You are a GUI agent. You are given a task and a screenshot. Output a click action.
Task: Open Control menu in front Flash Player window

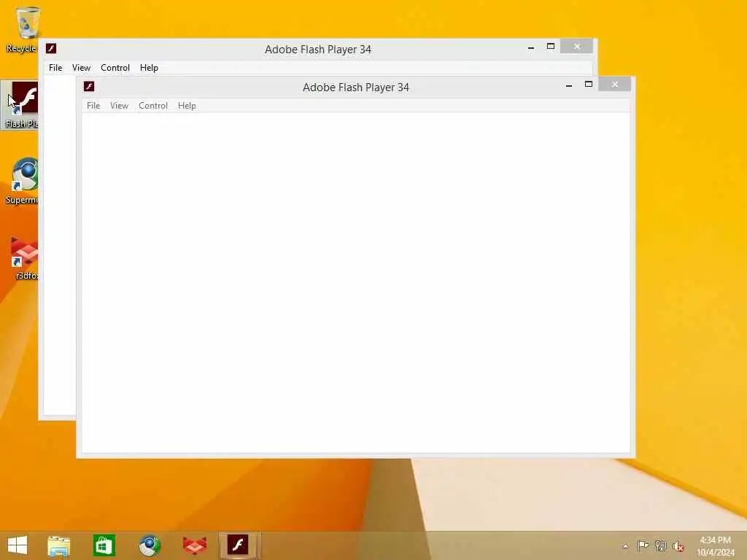pos(153,106)
